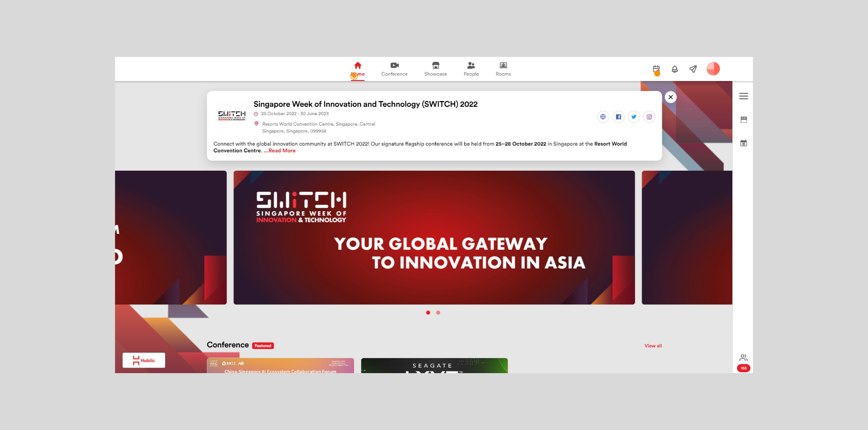This screenshot has width=868, height=430.
Task: Open the Home tab
Action: click(358, 69)
